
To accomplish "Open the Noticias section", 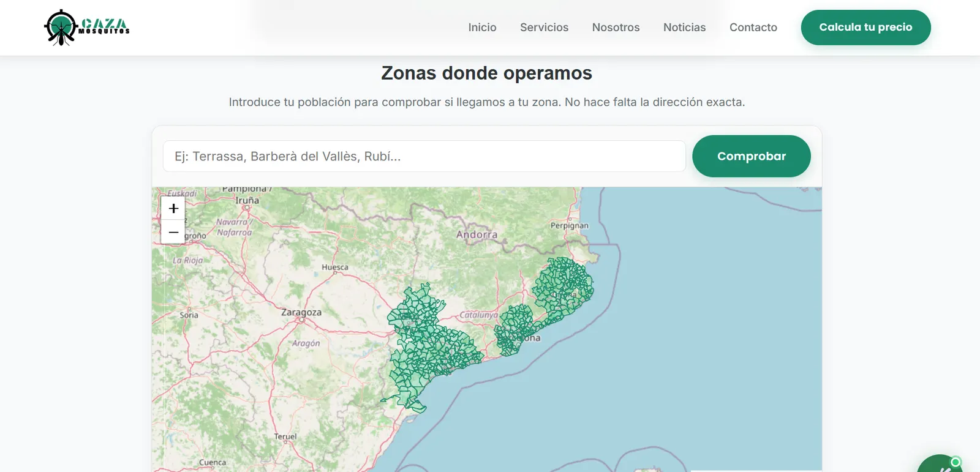I will pyautogui.click(x=684, y=28).
